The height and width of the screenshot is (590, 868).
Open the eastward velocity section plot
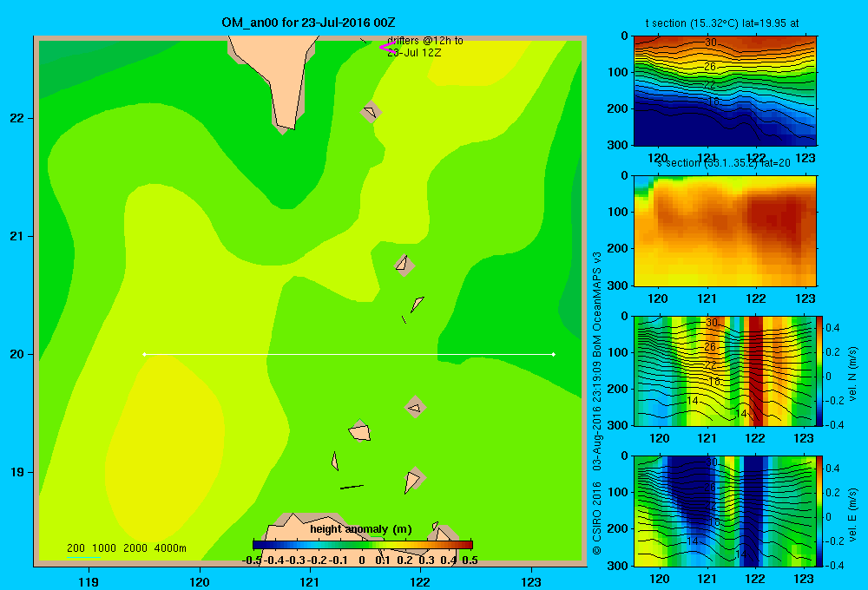(725, 511)
